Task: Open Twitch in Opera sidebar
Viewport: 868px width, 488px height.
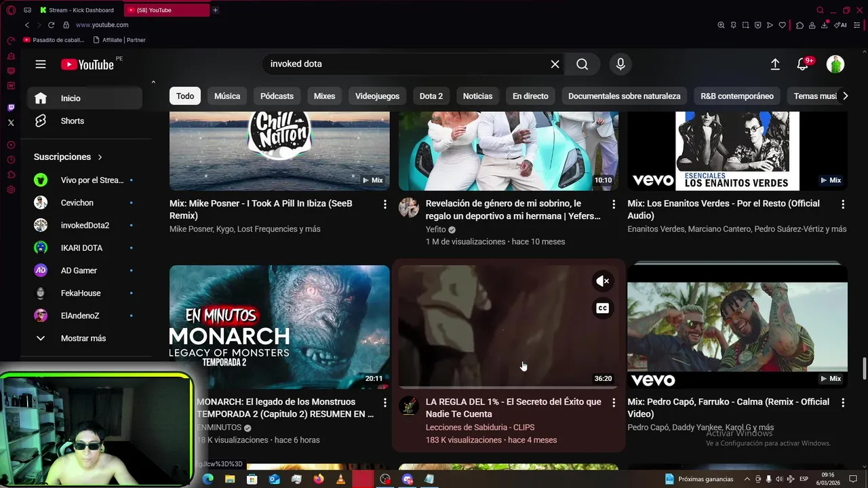Action: coord(11,108)
